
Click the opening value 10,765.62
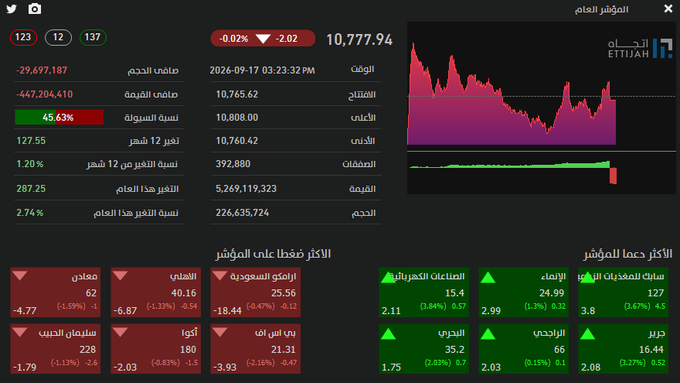(x=237, y=94)
